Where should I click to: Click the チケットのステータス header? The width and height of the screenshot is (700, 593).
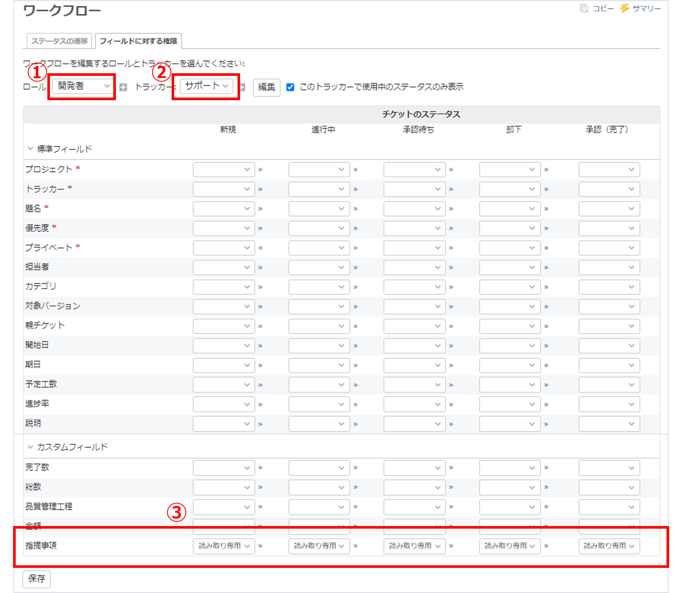point(421,115)
